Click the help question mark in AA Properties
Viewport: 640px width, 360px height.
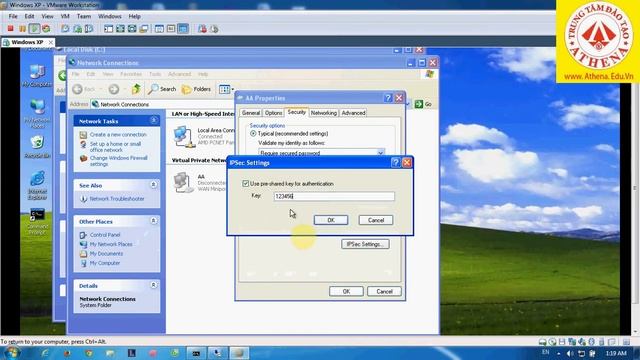pyautogui.click(x=388, y=98)
